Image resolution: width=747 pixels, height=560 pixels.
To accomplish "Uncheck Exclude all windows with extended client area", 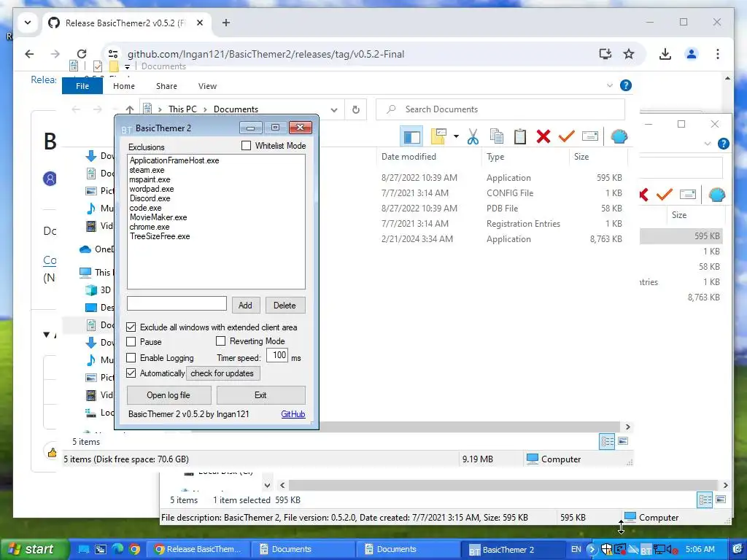I will pyautogui.click(x=131, y=327).
